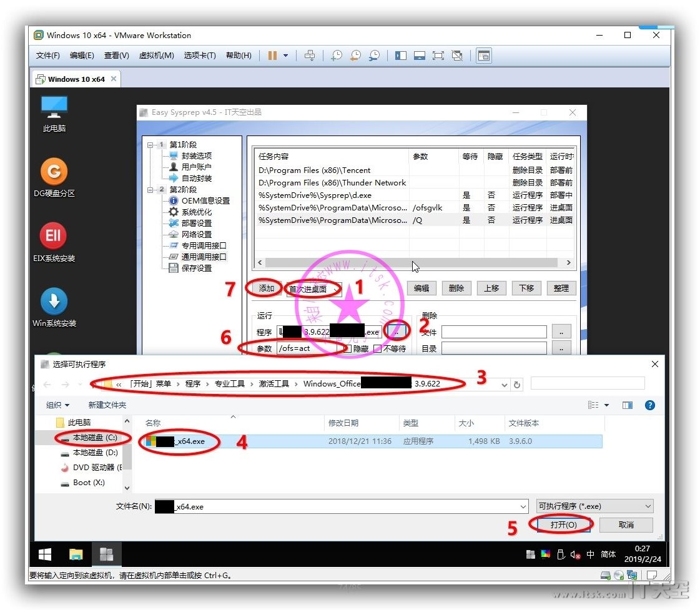Open the address bar history dropdown
The width and height of the screenshot is (700, 610).
(x=504, y=385)
